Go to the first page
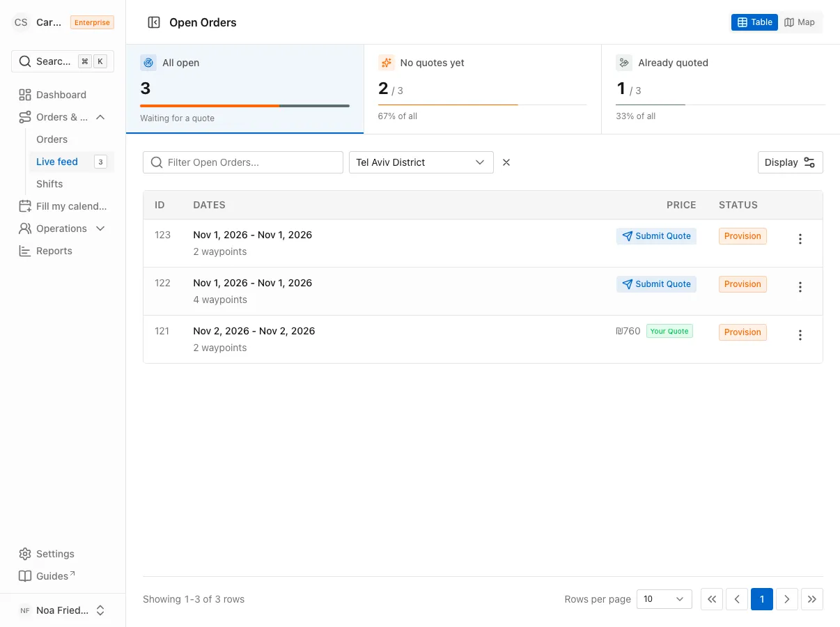This screenshot has height=627, width=840. pyautogui.click(x=712, y=599)
